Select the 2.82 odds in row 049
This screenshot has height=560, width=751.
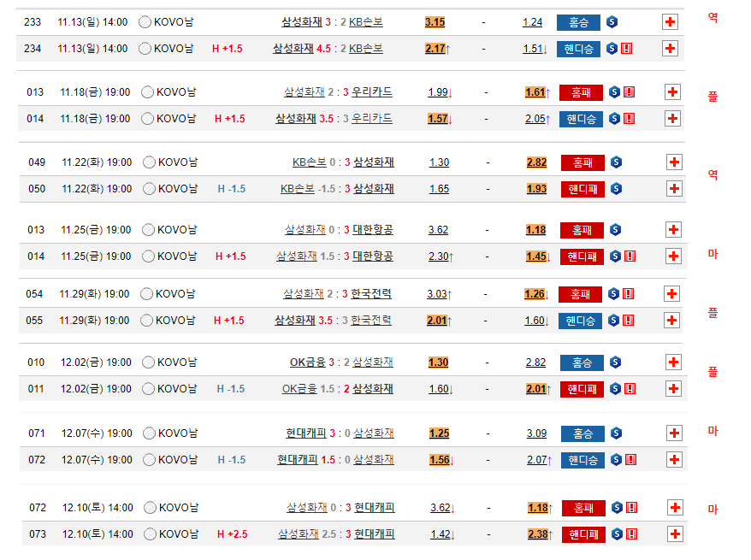tap(536, 162)
